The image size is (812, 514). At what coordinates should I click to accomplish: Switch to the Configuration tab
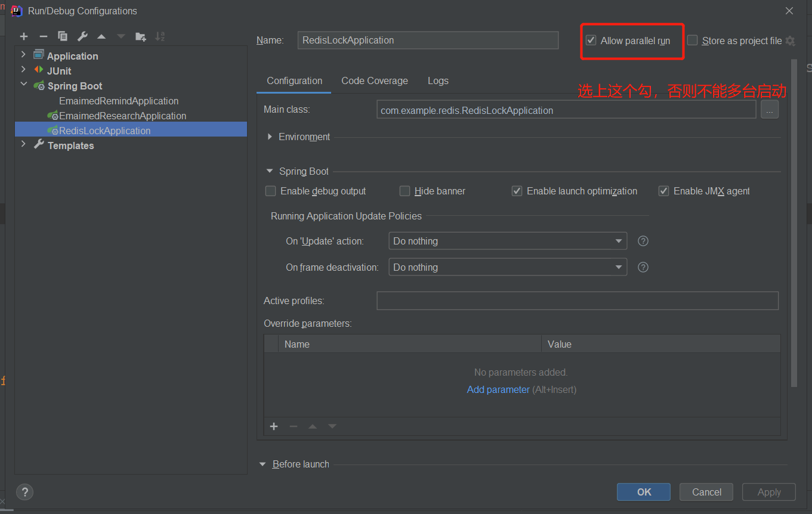tap(294, 80)
